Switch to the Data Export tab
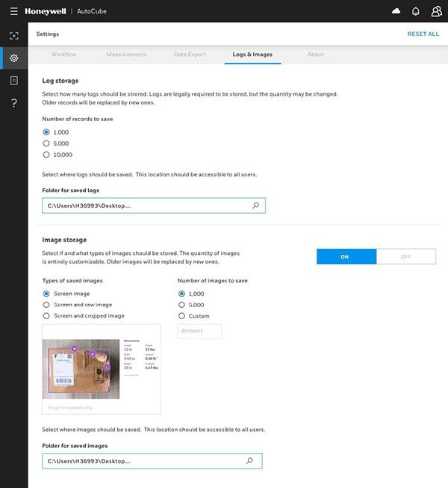 point(190,55)
